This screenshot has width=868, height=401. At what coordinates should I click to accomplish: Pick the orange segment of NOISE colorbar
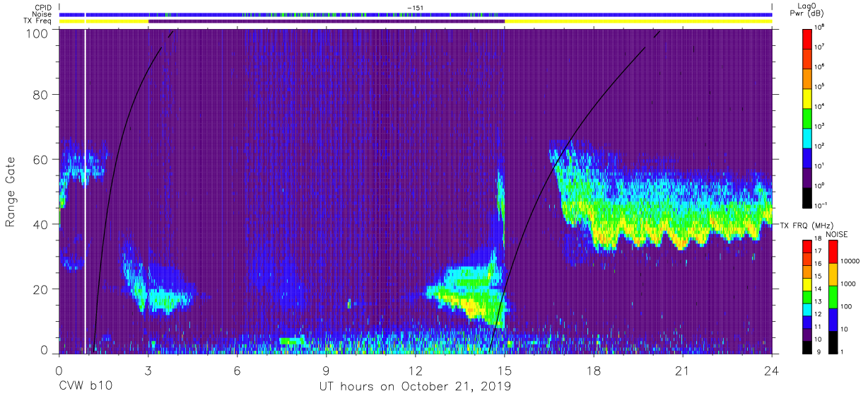[x=833, y=274]
